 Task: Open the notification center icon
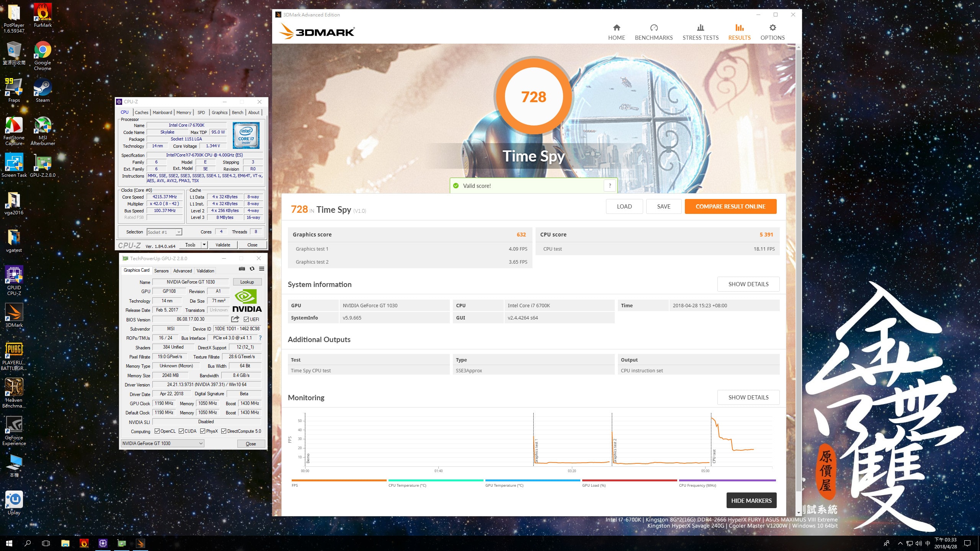click(967, 543)
